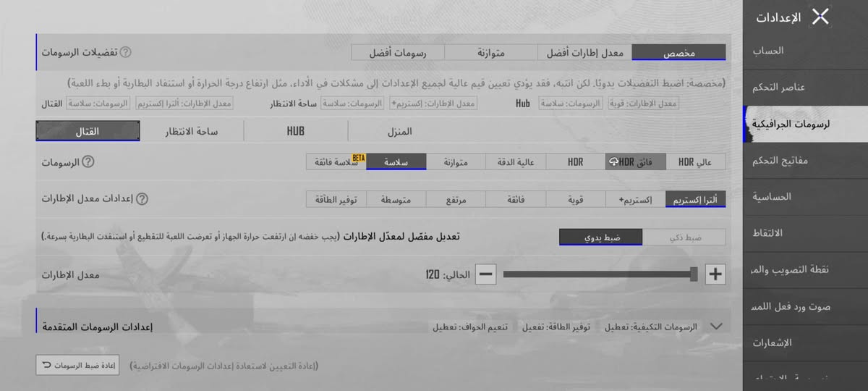The image size is (868, 391).
Task: Set frame rate to فائقة
Action: 516,199
